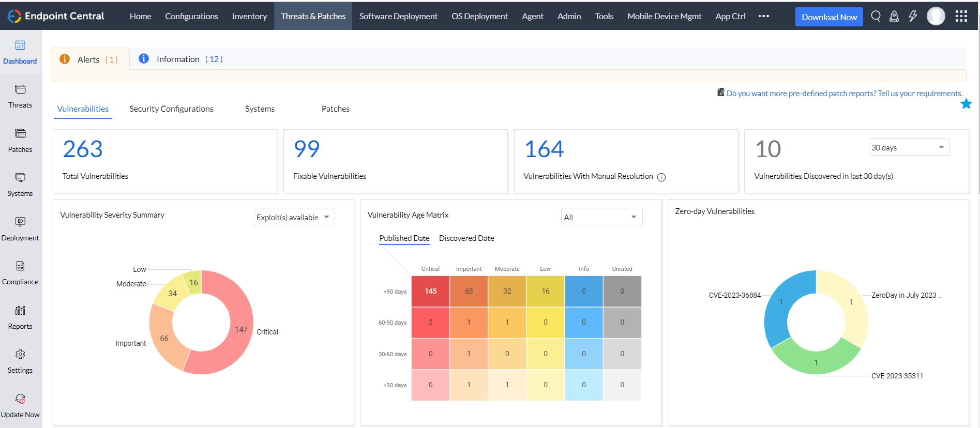Click the quick actions lightning icon
This screenshot has height=428, width=980.
[913, 17]
